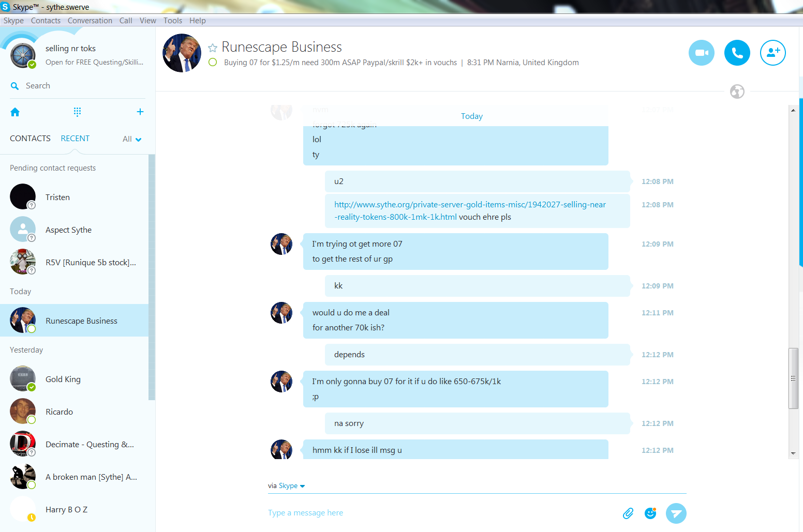Open the Runescape Business conversation in the list
803x532 pixels.
pos(74,321)
